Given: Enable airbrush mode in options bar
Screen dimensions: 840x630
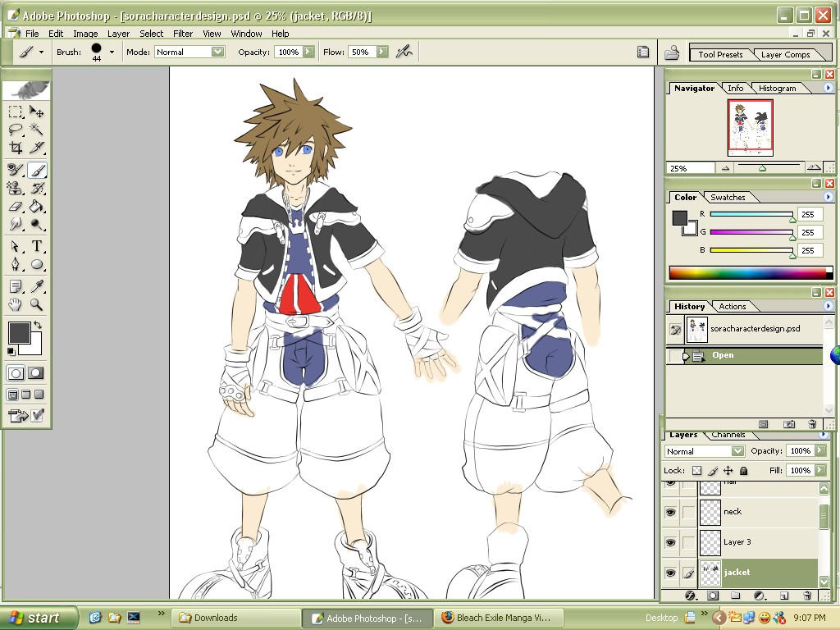Looking at the screenshot, I should click(x=404, y=52).
